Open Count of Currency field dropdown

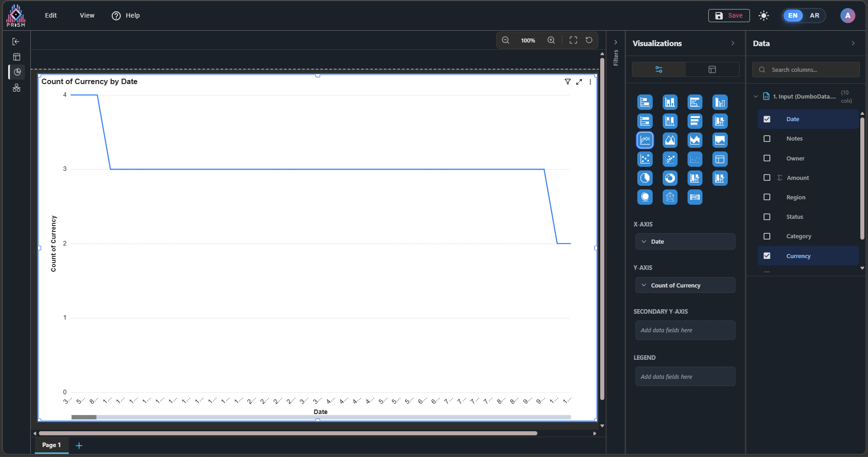(x=644, y=285)
